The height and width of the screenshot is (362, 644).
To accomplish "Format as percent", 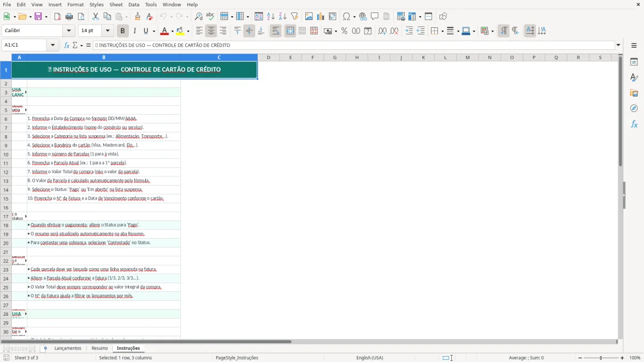I will [344, 31].
